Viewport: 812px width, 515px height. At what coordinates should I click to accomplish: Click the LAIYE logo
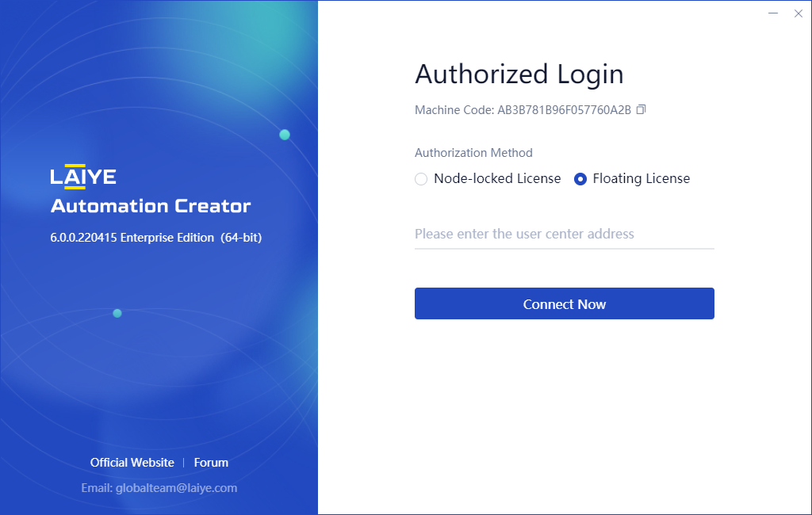83,176
